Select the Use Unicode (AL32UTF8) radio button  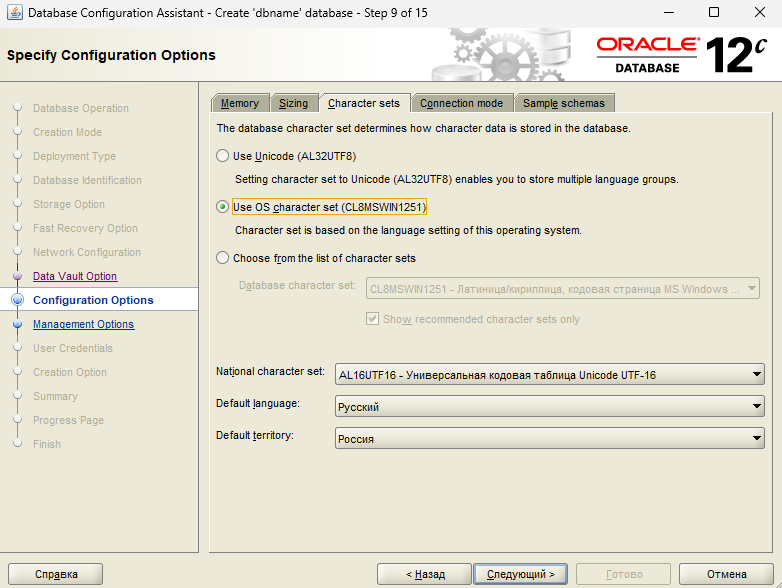coord(222,156)
